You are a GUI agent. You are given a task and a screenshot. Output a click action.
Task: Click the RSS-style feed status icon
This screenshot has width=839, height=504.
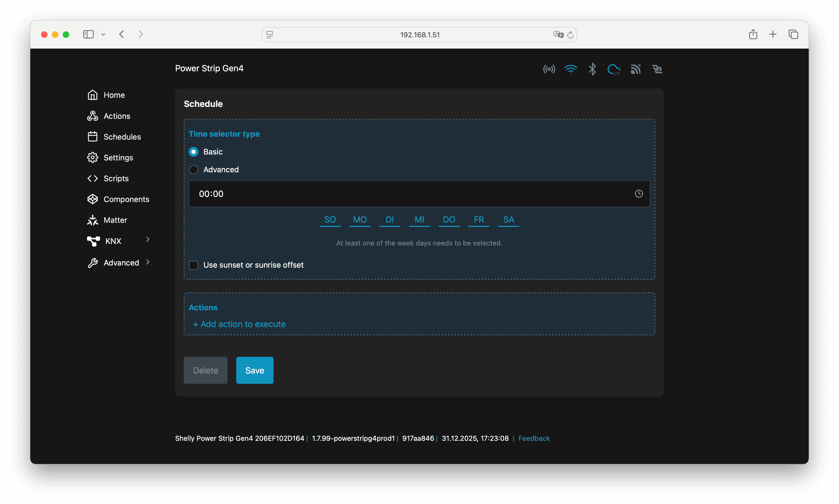click(635, 69)
